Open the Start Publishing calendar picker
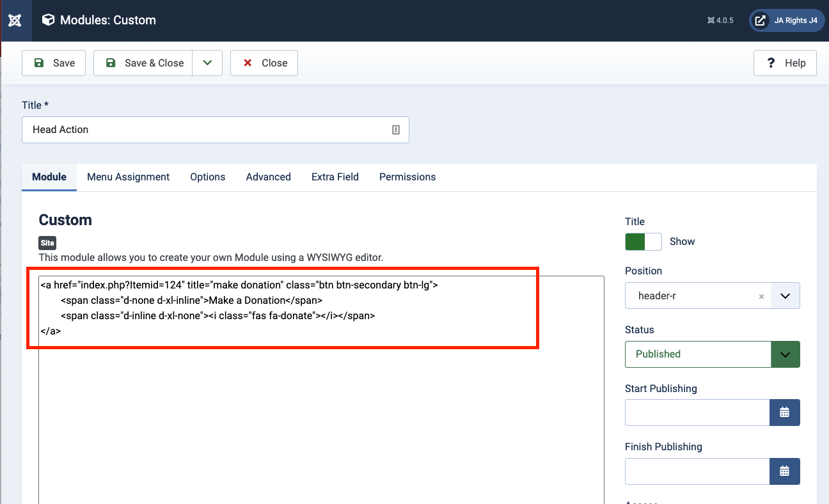This screenshot has width=829, height=504. [x=785, y=413]
